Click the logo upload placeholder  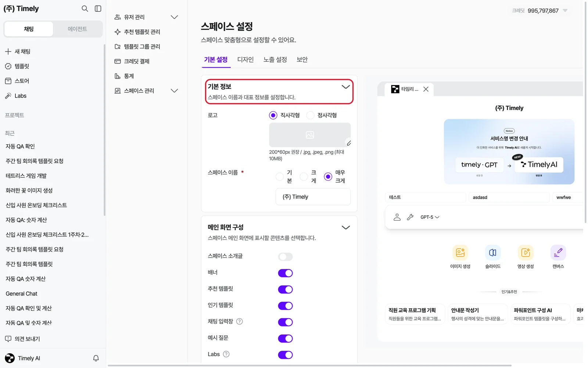[x=310, y=135]
